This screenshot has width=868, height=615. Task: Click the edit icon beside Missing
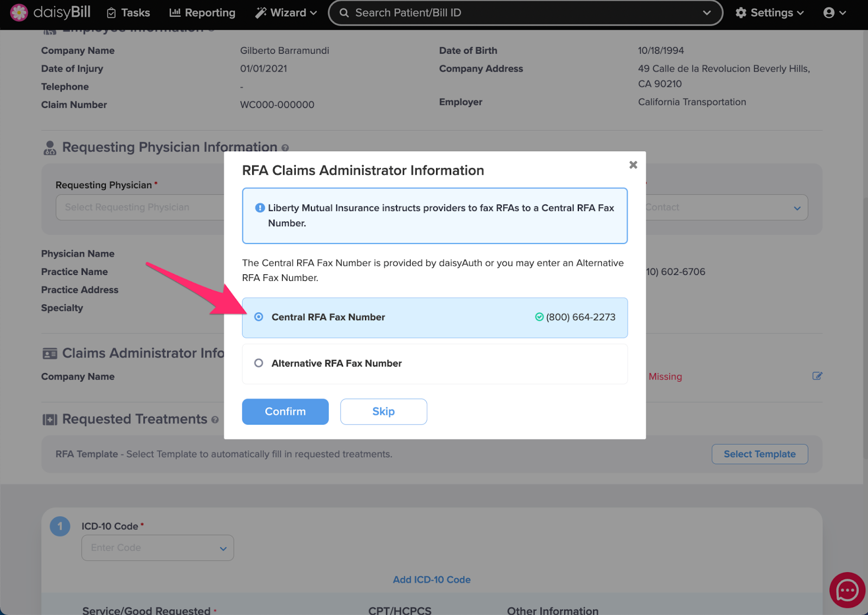point(817,376)
